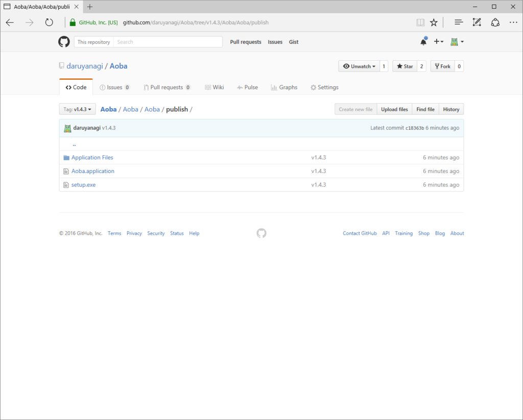Open the Tag: v1.4.3 dropdown
Screen dimensions: 523x420
(78, 109)
